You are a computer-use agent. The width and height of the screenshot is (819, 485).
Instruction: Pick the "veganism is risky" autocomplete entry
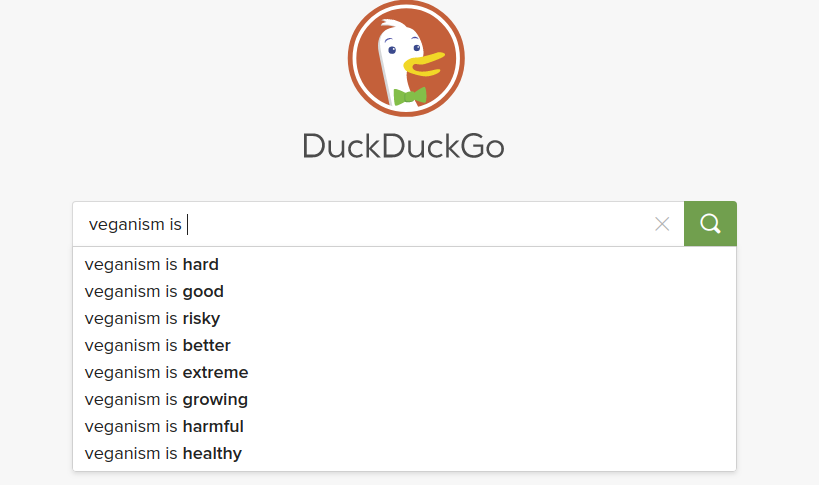point(152,319)
